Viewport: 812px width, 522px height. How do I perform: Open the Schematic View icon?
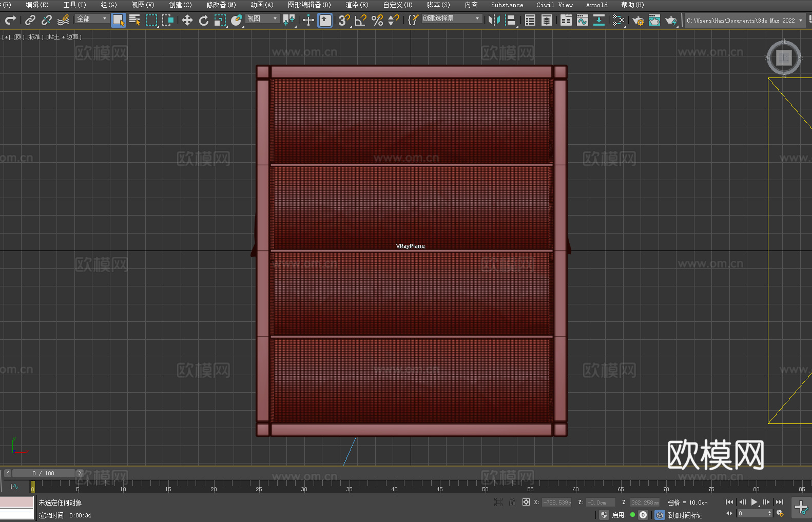pos(598,20)
